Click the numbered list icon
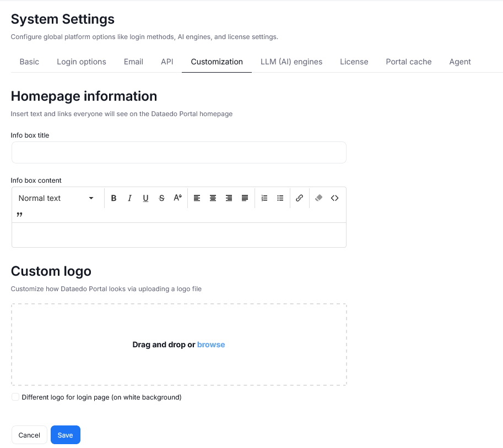The height and width of the screenshot is (448, 503). coord(264,198)
